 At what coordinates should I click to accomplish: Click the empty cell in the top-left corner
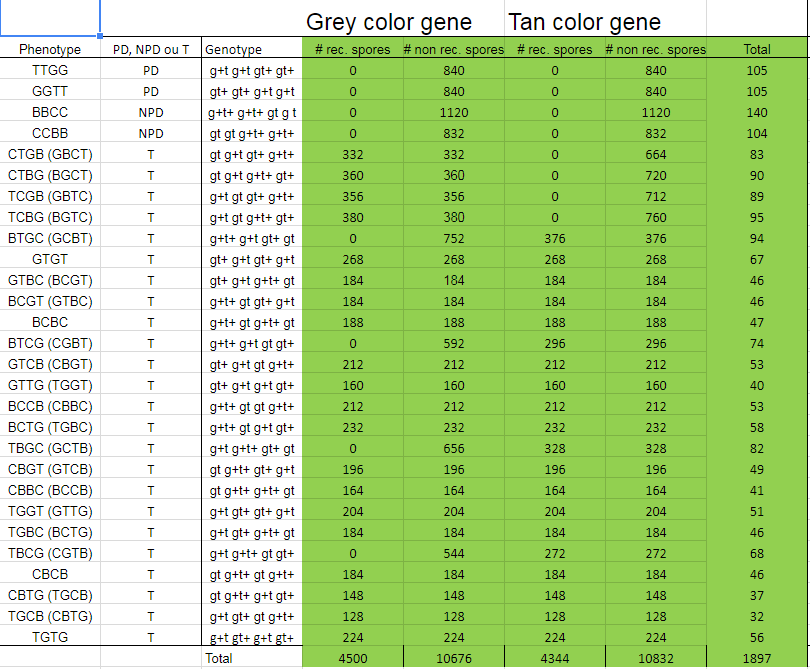point(50,18)
